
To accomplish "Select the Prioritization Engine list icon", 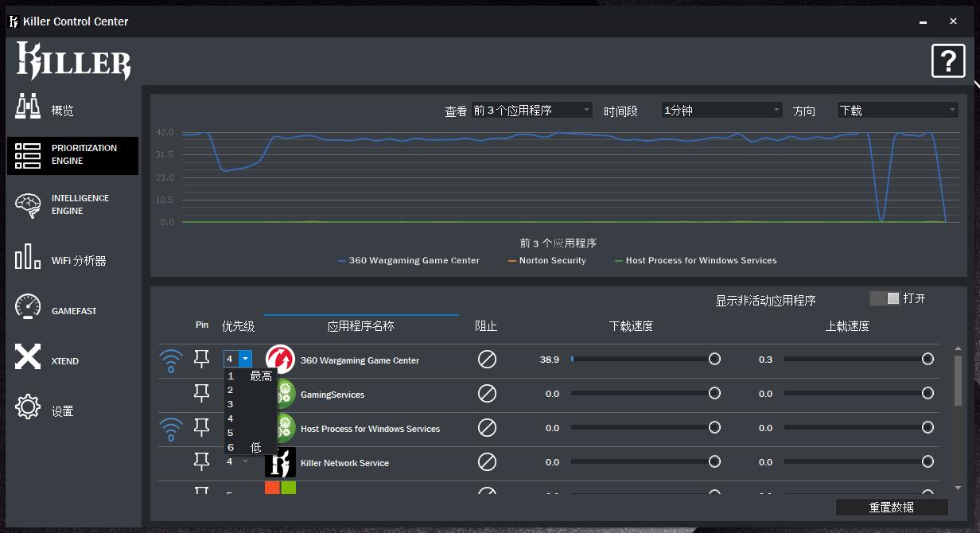I will [x=28, y=156].
